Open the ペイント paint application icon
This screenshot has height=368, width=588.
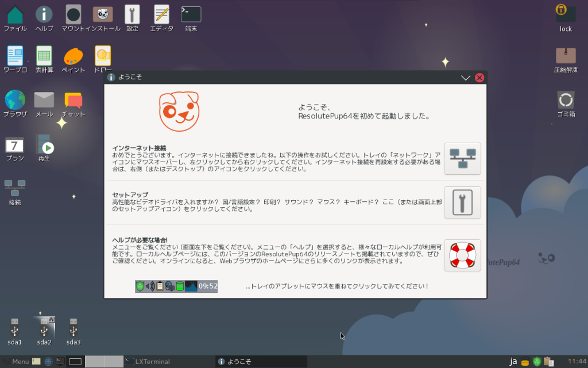pos(73,56)
